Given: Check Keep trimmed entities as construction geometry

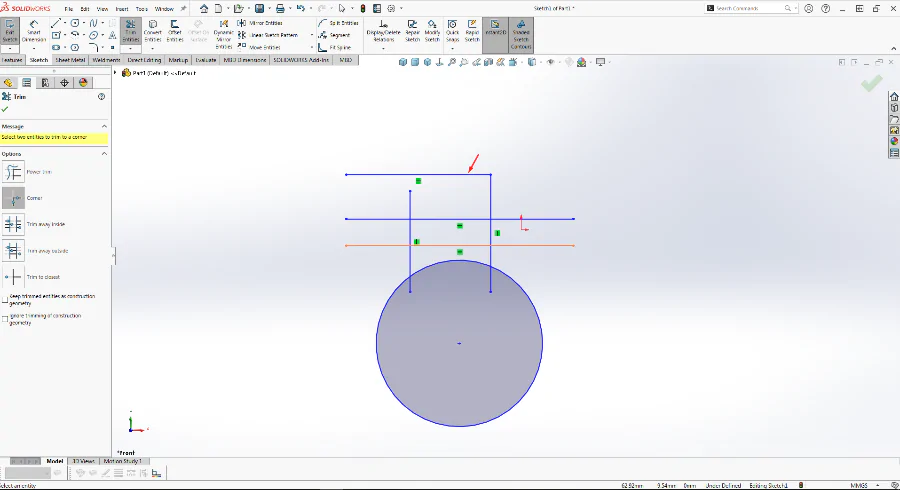Looking at the screenshot, I should point(5,300).
